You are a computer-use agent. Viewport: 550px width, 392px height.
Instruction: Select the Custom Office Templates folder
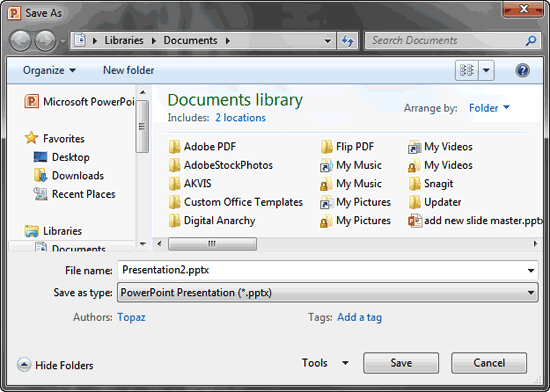click(235, 202)
